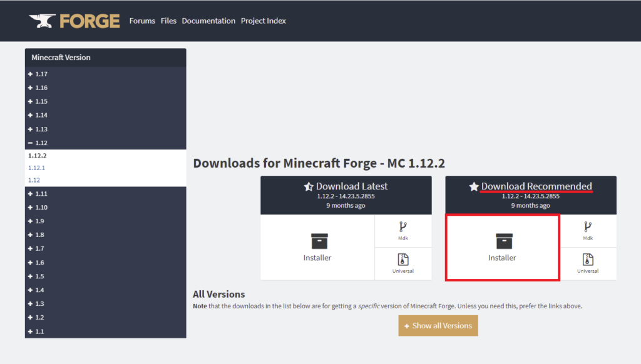Viewport: 641px width, 364px height.
Task: Expand the 1.2 version group
Action: click(x=105, y=318)
